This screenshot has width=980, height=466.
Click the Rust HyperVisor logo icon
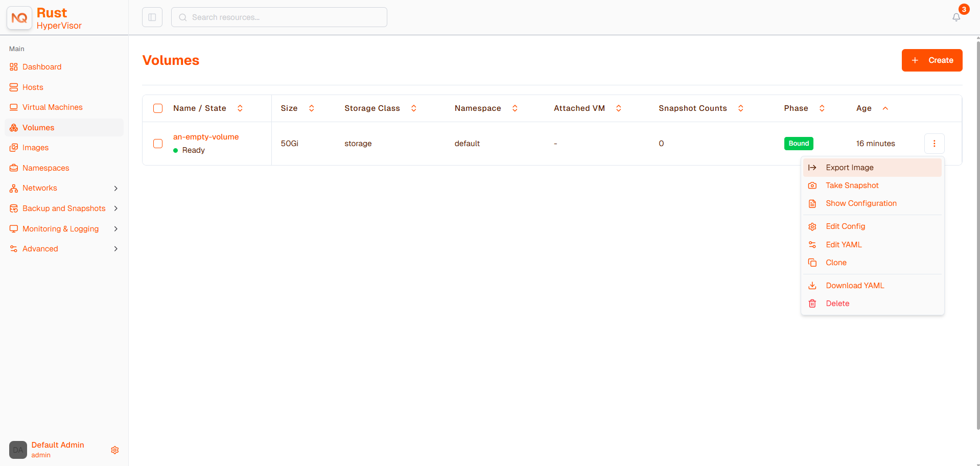[19, 18]
